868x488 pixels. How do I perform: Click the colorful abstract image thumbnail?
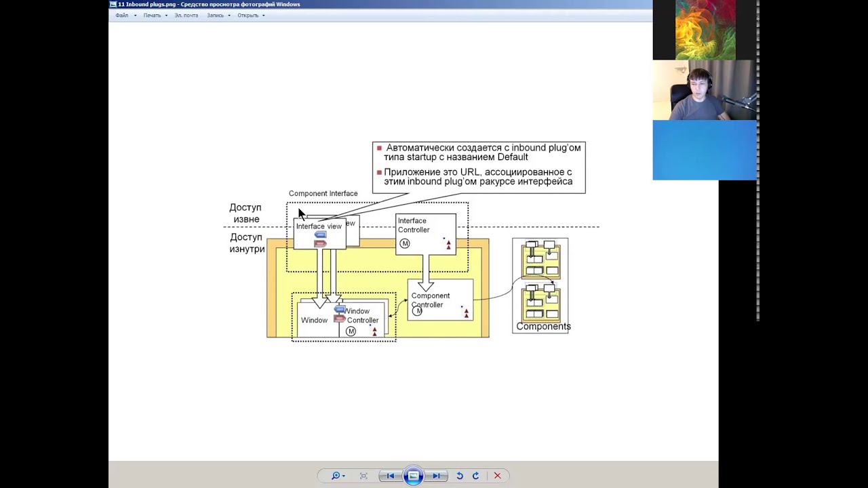click(705, 30)
